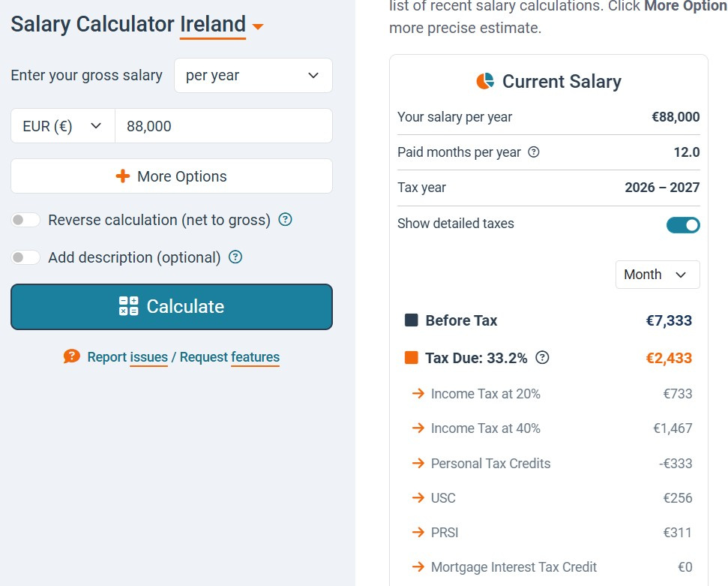Screen dimensions: 728x586
Task: Open the per year period dropdown
Action: click(253, 76)
